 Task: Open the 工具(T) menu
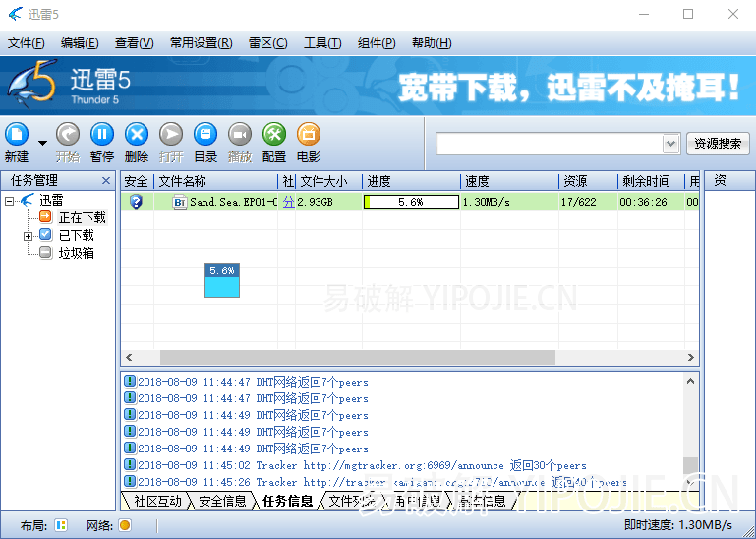click(x=322, y=43)
